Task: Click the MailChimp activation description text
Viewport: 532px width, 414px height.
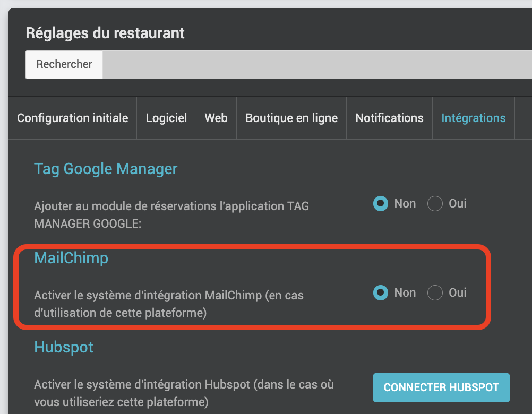Action: click(x=169, y=304)
